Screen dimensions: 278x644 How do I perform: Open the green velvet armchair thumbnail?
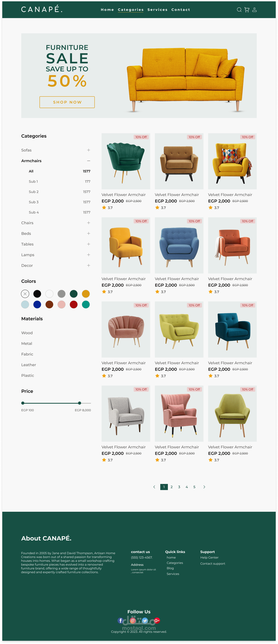pos(126,161)
